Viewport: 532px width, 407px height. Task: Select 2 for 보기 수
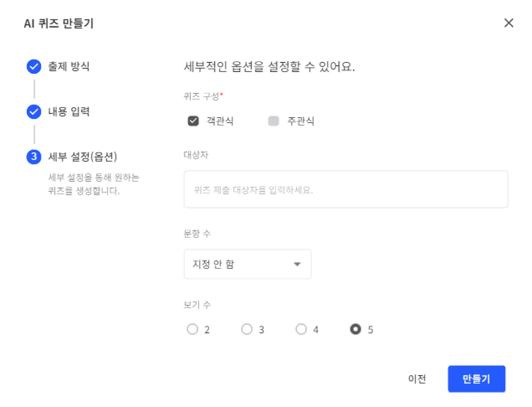[192, 330]
